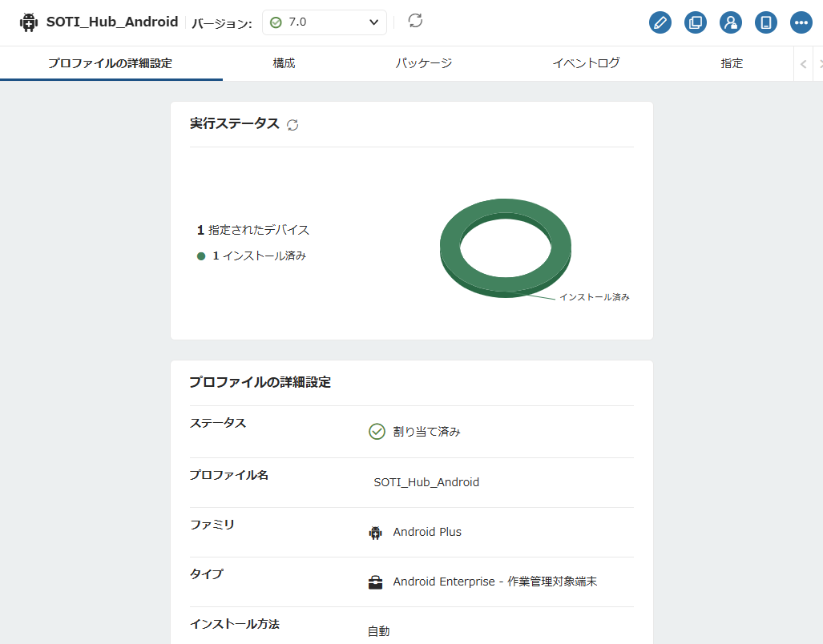The width and height of the screenshot is (823, 644).
Task: Click the copy profile icon
Action: click(x=696, y=22)
